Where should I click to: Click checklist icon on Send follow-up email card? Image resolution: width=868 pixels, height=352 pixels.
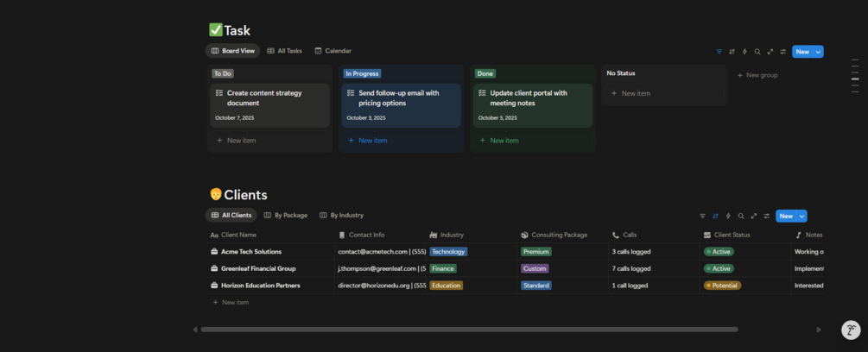click(x=351, y=93)
